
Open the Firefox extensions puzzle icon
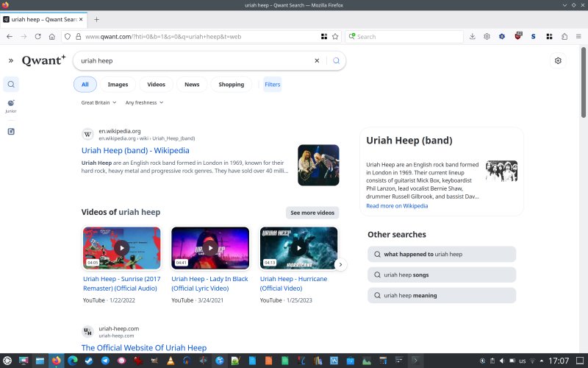(x=564, y=36)
